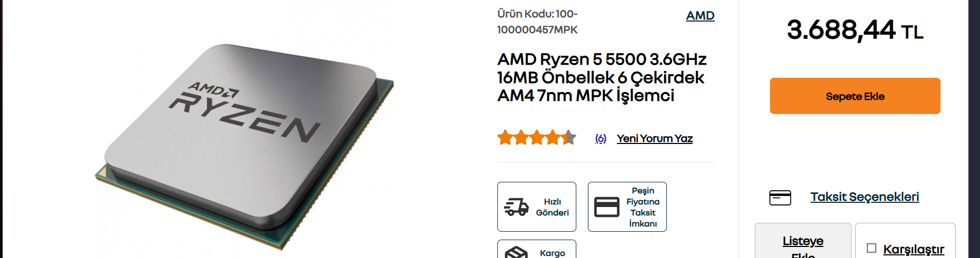
Task: Click the credit card icon in Peşin Fiyatına badge
Action: point(607,207)
